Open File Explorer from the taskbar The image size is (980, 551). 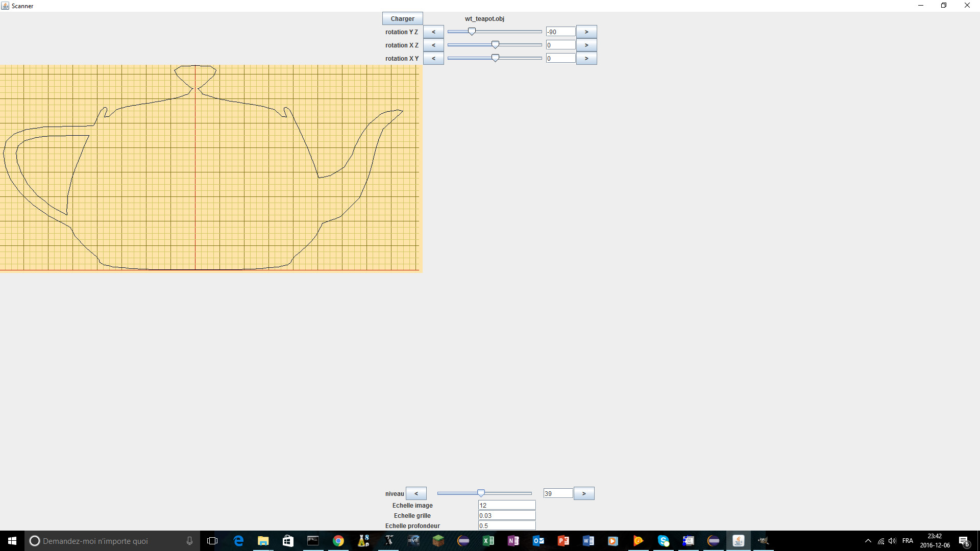(263, 541)
